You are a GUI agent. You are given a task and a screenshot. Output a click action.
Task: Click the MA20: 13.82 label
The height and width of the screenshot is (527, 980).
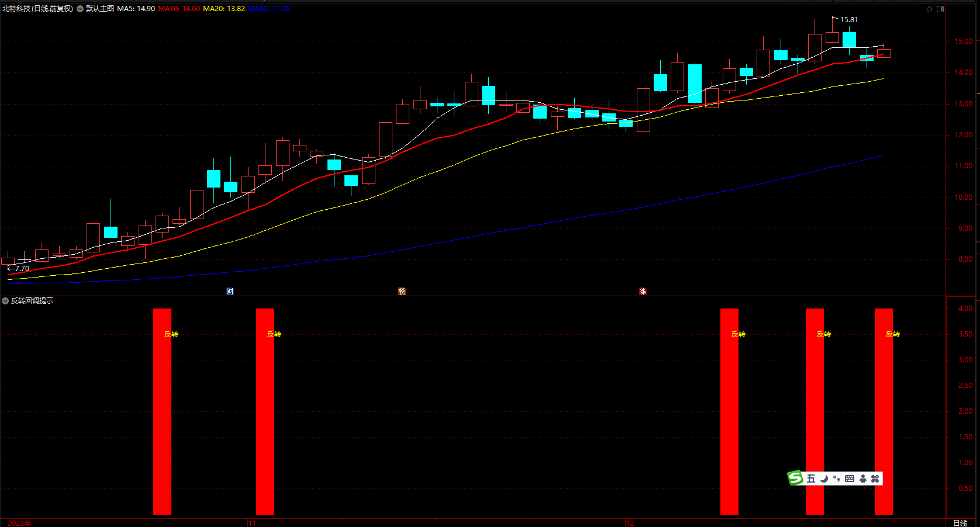[224, 9]
